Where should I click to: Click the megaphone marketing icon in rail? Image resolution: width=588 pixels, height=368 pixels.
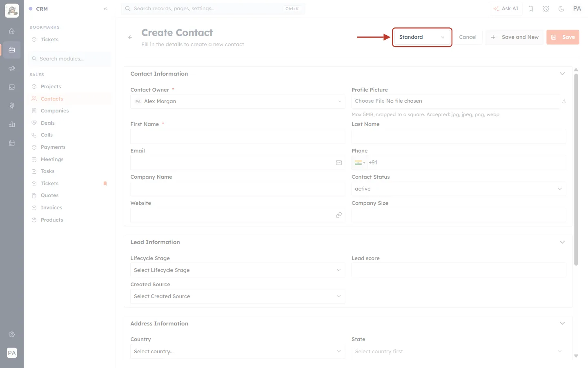click(x=12, y=68)
